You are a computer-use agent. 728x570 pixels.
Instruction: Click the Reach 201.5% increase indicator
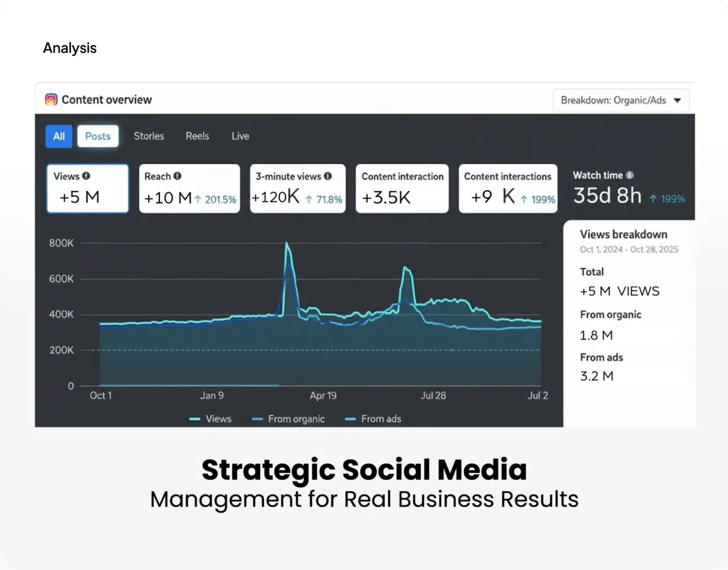(215, 199)
